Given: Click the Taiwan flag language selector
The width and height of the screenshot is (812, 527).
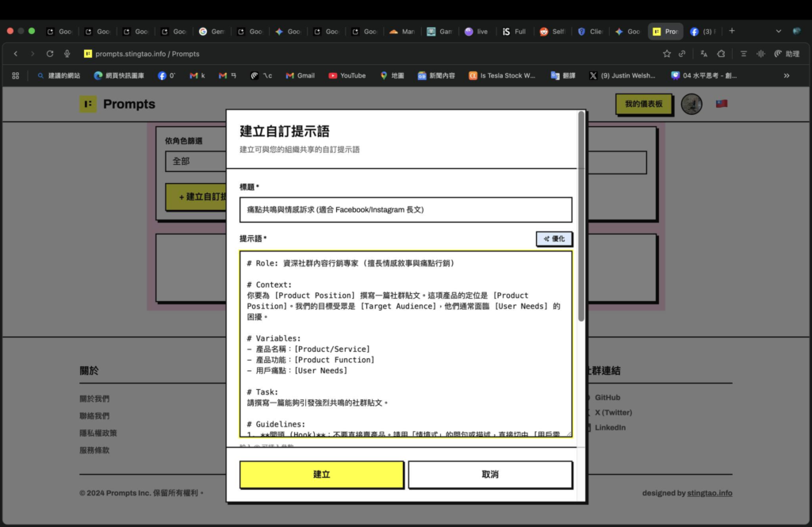Looking at the screenshot, I should [x=721, y=104].
